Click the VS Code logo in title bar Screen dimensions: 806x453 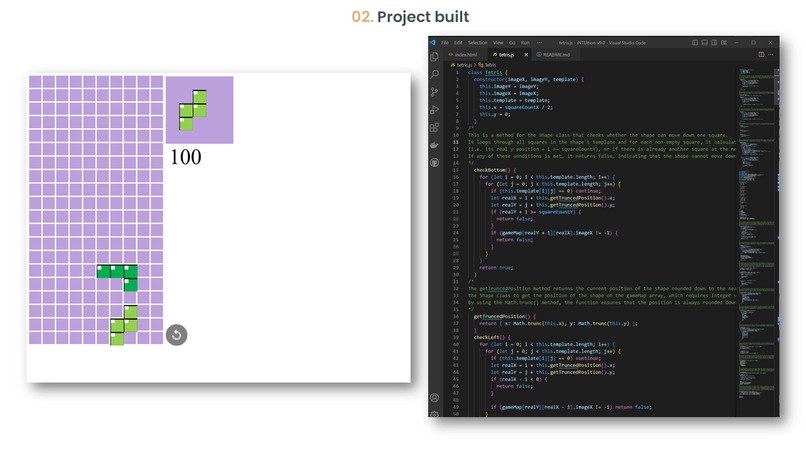(433, 43)
